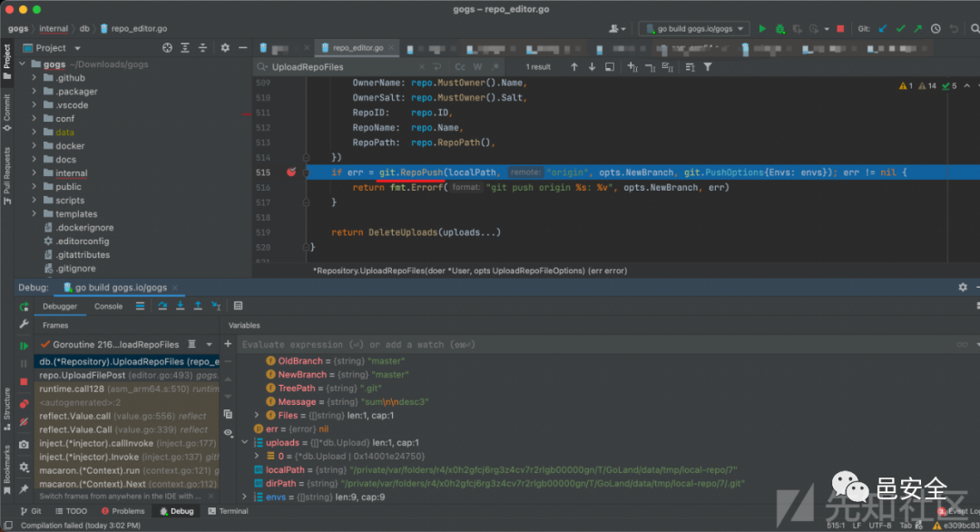Viewport: 980px width, 532px height.
Task: Open the run configuration dropdown
Action: (695, 29)
